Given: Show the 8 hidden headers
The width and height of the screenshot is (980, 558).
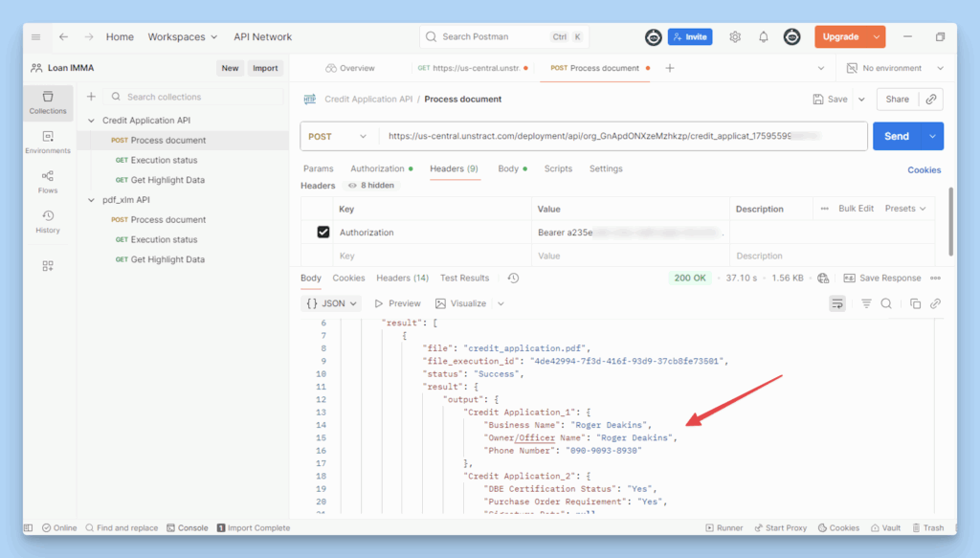Looking at the screenshot, I should pyautogui.click(x=370, y=186).
